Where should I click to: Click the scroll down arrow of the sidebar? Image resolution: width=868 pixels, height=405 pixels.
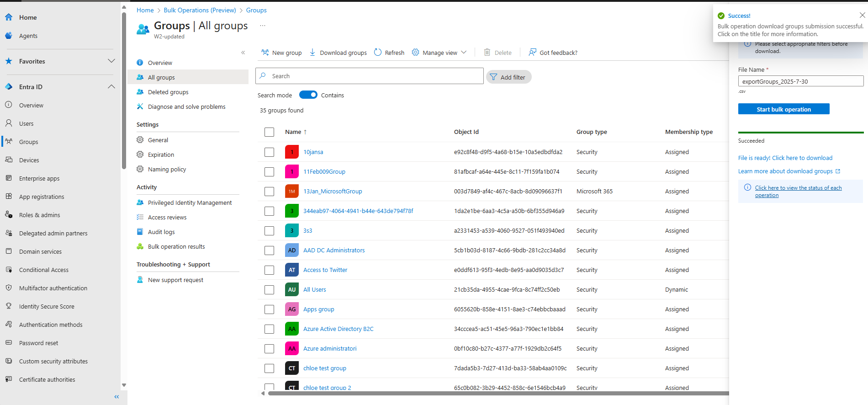coord(124,385)
